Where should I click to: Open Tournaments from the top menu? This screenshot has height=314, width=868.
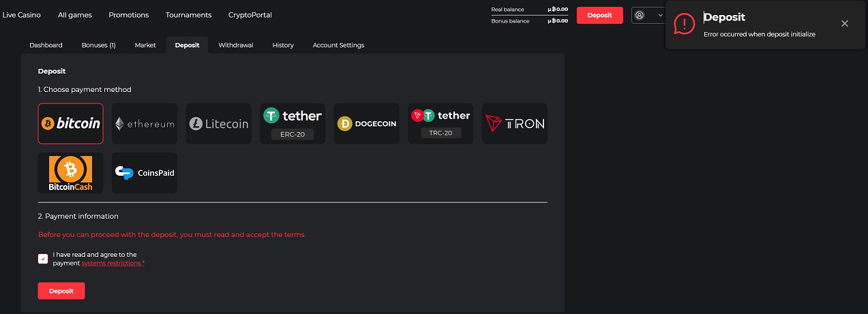(189, 15)
